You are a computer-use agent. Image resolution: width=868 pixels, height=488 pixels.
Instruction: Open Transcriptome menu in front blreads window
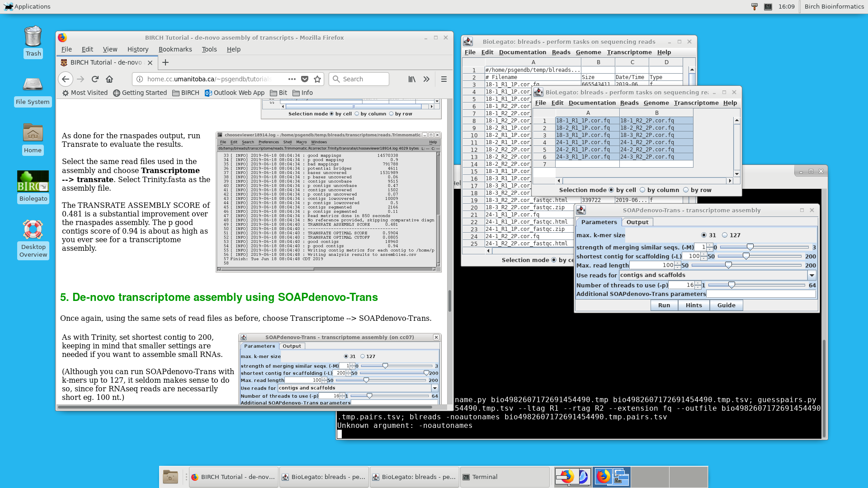(x=696, y=103)
